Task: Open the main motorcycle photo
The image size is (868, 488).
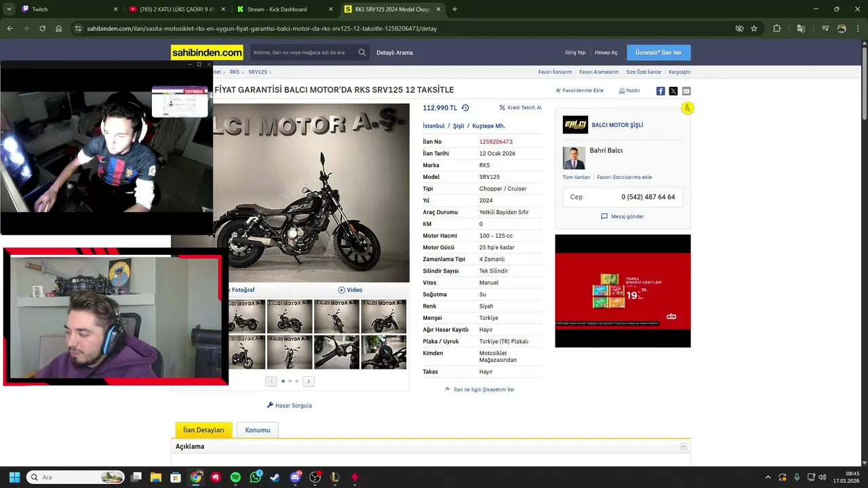Action: 311,193
